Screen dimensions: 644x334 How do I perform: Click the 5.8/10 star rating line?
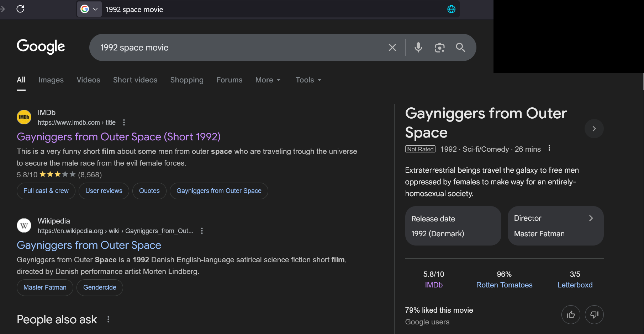tap(59, 175)
